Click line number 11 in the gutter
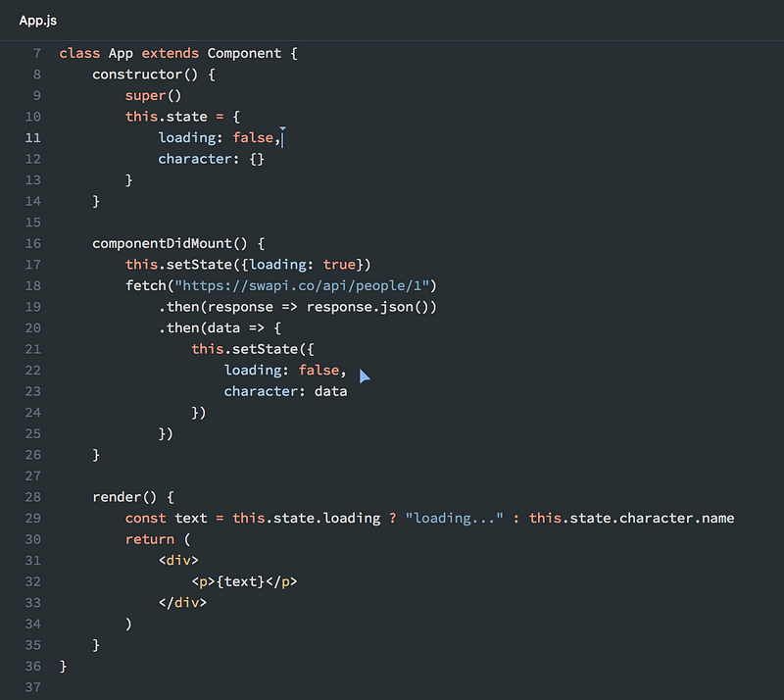Viewport: 784px width, 700px height. point(33,137)
